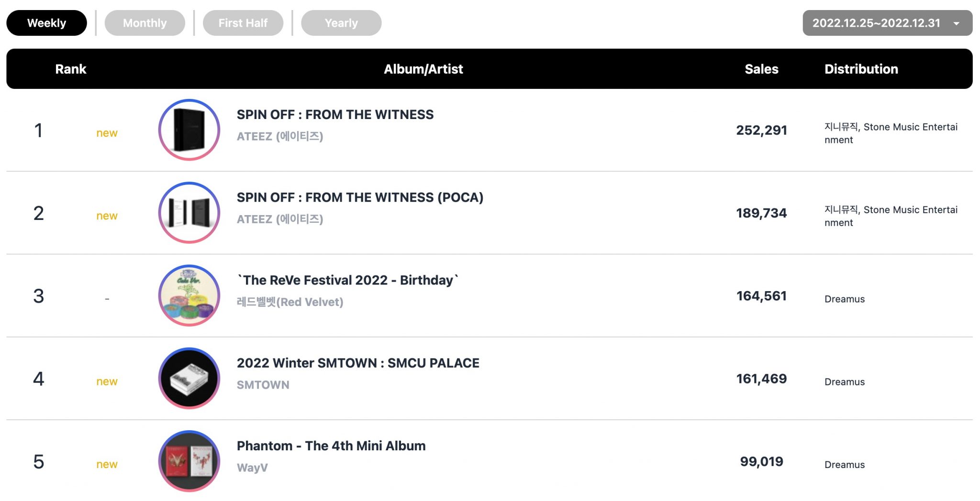Open the Yearly chart tab
The image size is (980, 501).
pyautogui.click(x=341, y=22)
